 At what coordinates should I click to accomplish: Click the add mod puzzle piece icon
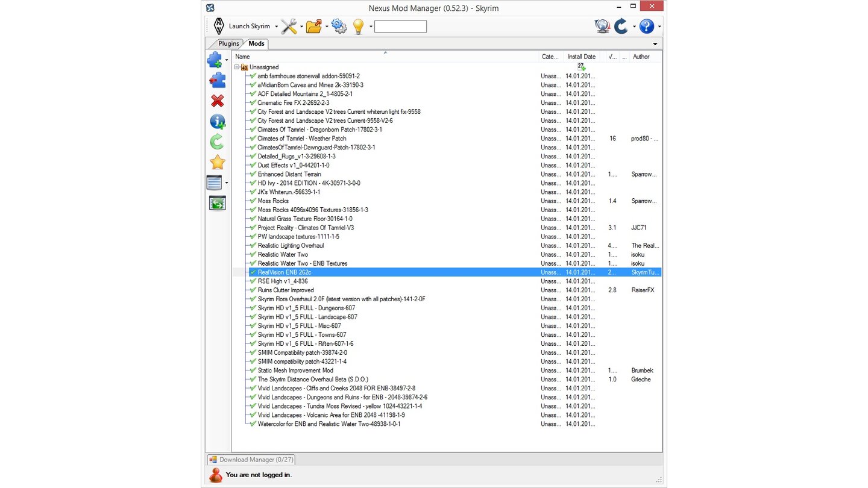(x=215, y=60)
